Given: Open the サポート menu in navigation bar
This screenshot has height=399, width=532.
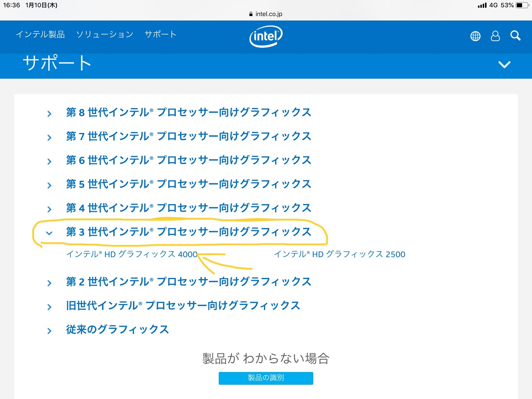Looking at the screenshot, I should coord(160,34).
